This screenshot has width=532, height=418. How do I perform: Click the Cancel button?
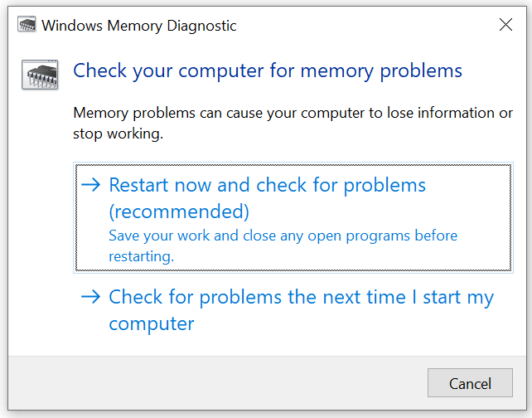coord(470,382)
